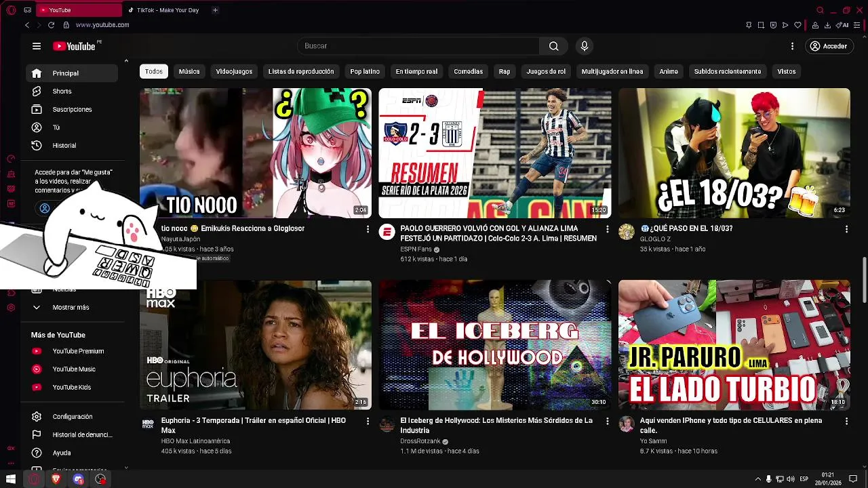This screenshot has width=868, height=488.
Task: Open Shorts in the sidebar
Action: (72, 91)
